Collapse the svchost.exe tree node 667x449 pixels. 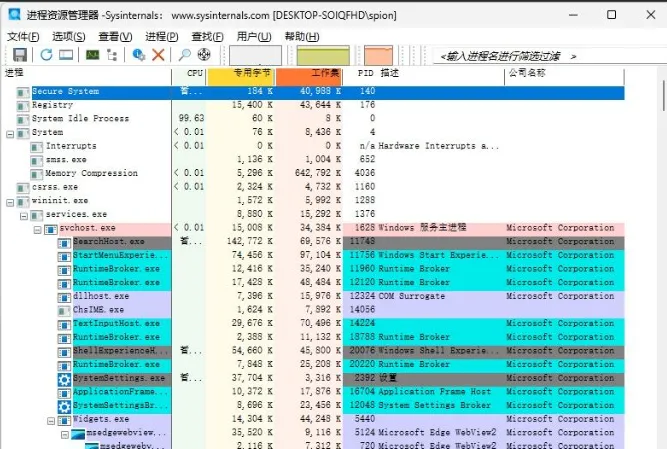coord(37,230)
